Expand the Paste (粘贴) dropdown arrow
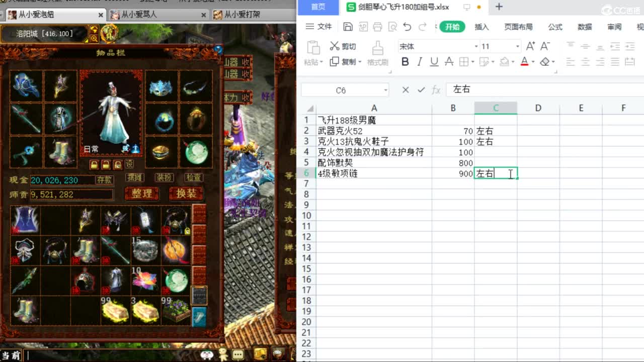Viewport: 644px width, 362px height. click(321, 62)
